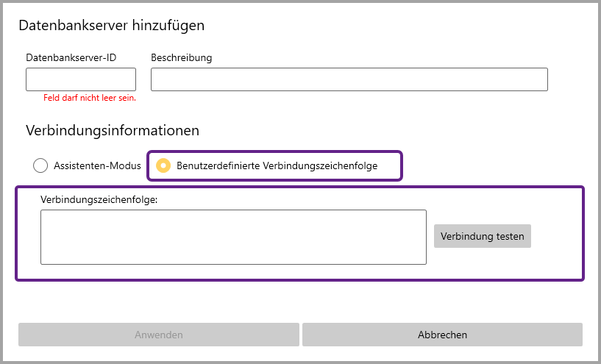Click the Datenbankserver-ID input field
Screen dimensions: 601x364
click(81, 79)
